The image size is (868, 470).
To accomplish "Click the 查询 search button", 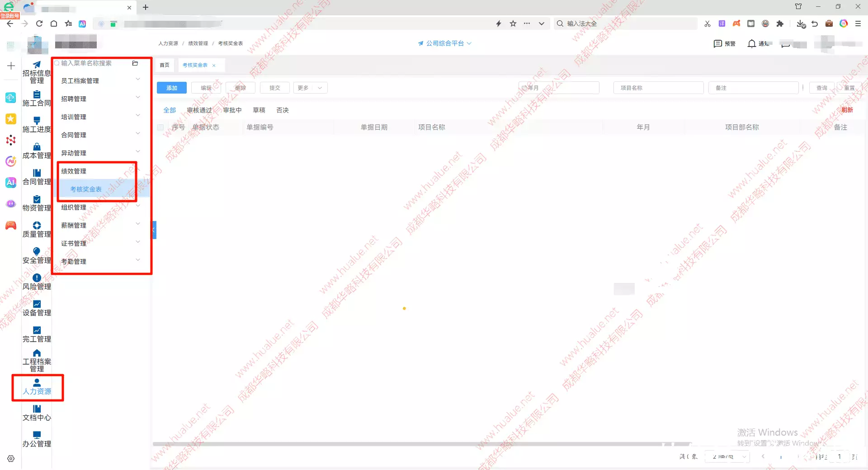I will click(822, 88).
